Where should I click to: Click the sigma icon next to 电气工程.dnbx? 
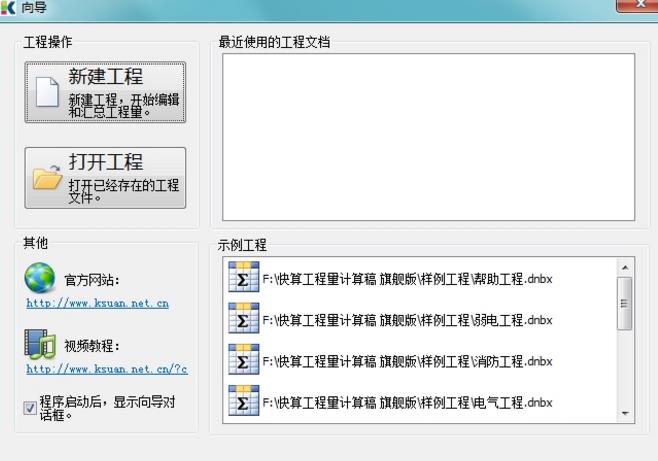coord(243,402)
